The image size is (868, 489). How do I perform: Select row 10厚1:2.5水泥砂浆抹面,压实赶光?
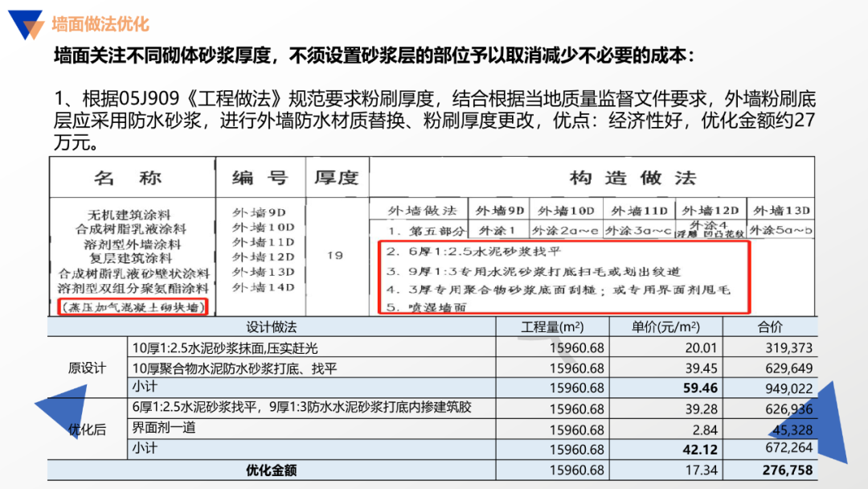[x=225, y=348]
